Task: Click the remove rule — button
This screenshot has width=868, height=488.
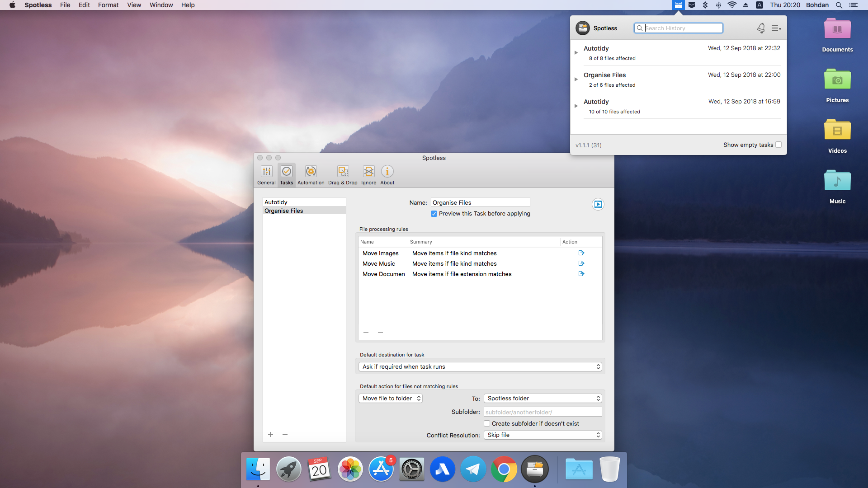Action: pyautogui.click(x=380, y=333)
